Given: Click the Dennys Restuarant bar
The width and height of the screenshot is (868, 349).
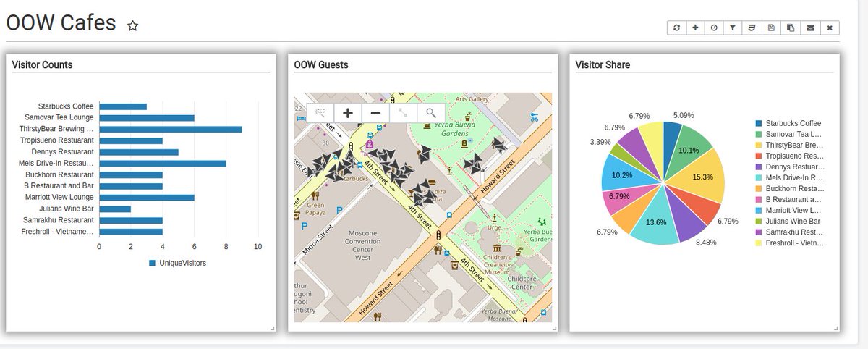Looking at the screenshot, I should pyautogui.click(x=139, y=152).
